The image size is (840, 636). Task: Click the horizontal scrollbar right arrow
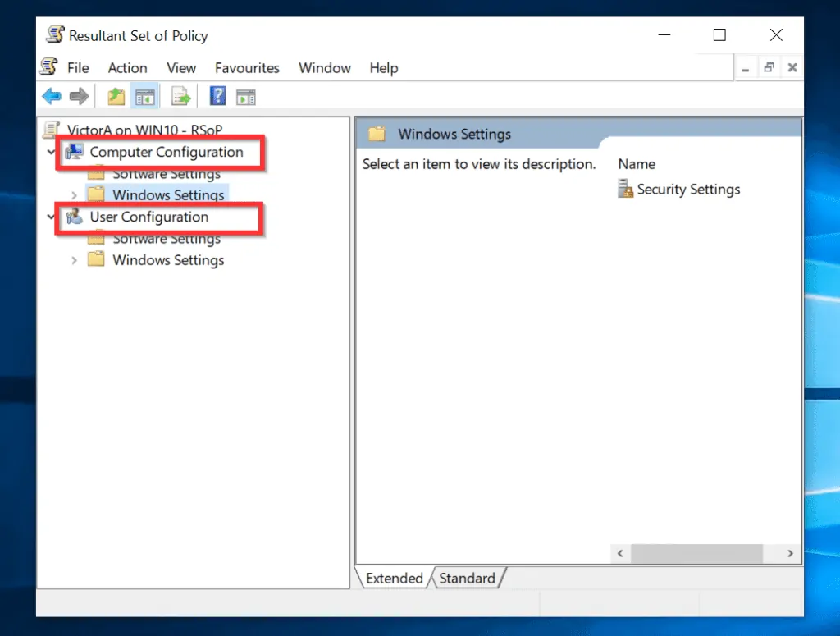click(x=790, y=553)
